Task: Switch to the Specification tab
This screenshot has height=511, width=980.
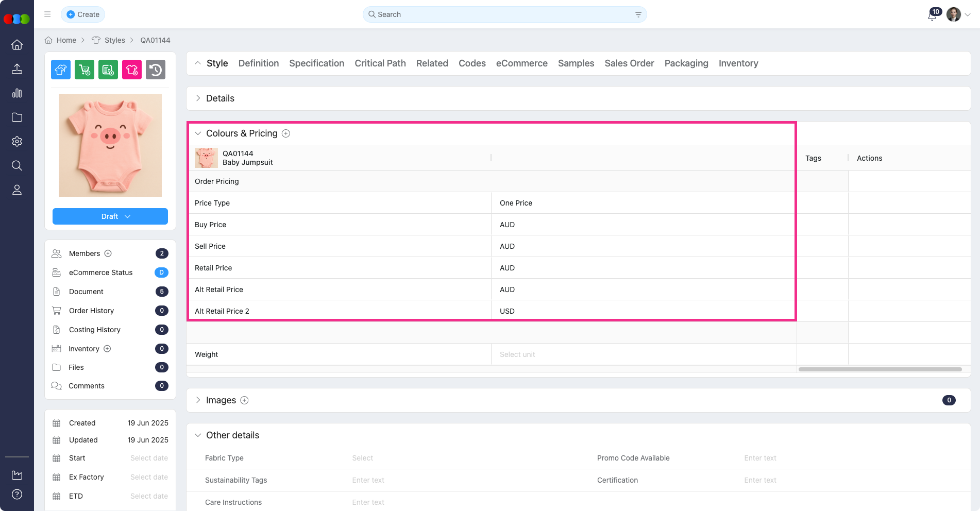Action: (x=316, y=63)
